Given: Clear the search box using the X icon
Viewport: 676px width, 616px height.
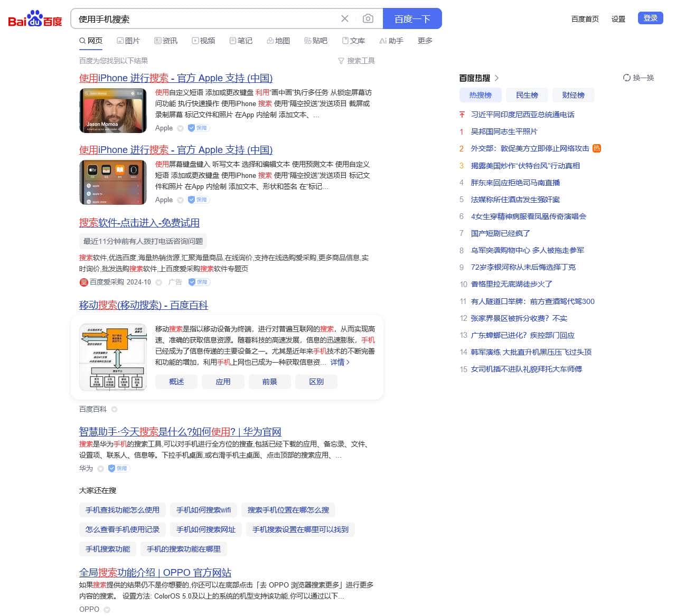Looking at the screenshot, I should pyautogui.click(x=345, y=18).
